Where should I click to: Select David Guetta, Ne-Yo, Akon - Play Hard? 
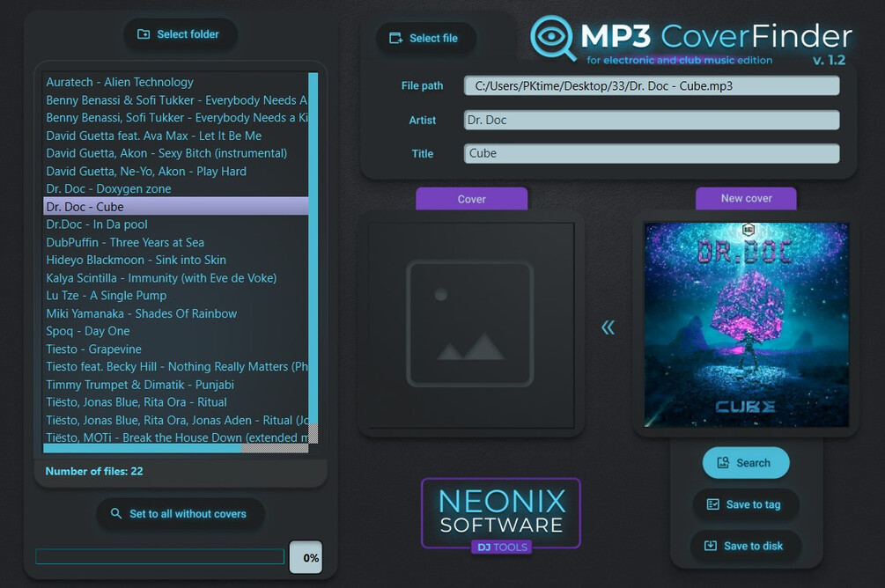(x=175, y=171)
